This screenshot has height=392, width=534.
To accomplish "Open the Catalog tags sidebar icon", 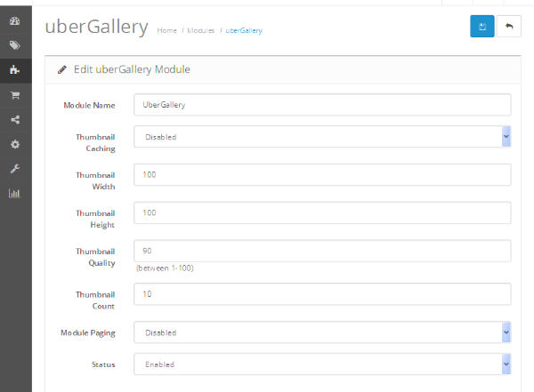I will coord(14,45).
